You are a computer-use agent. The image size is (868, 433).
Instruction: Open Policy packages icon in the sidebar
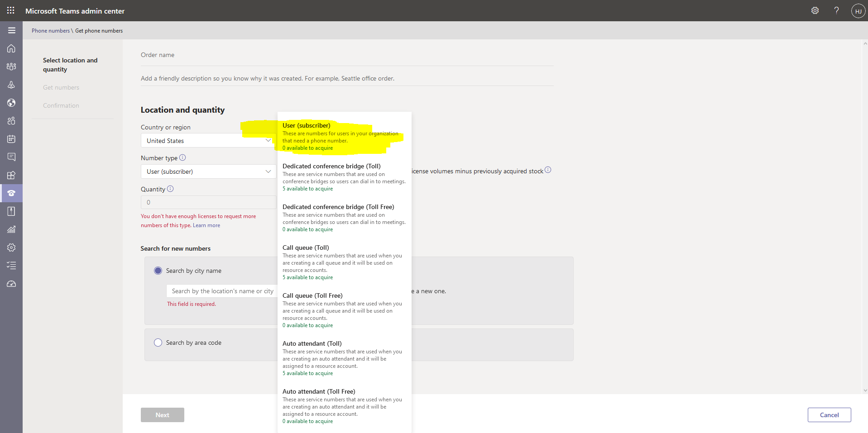point(11,211)
